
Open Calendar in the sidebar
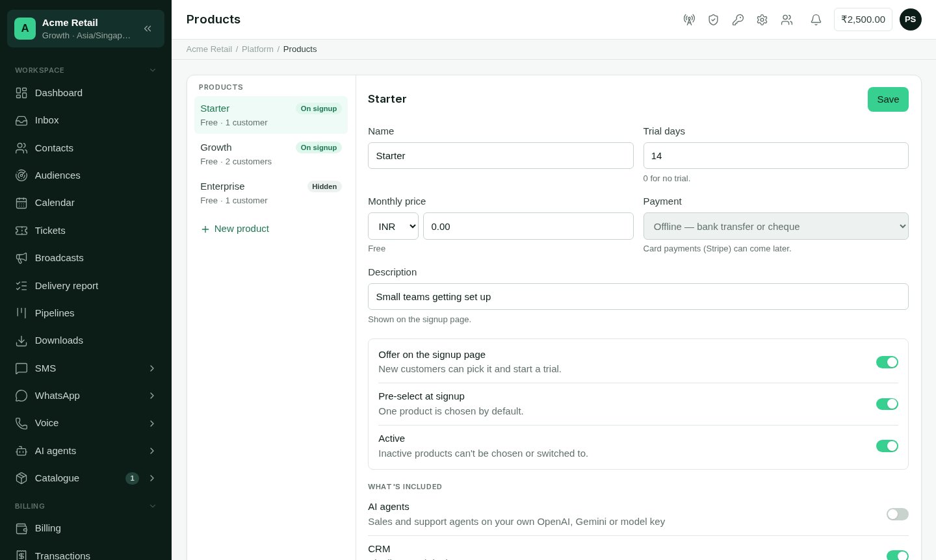click(x=86, y=203)
